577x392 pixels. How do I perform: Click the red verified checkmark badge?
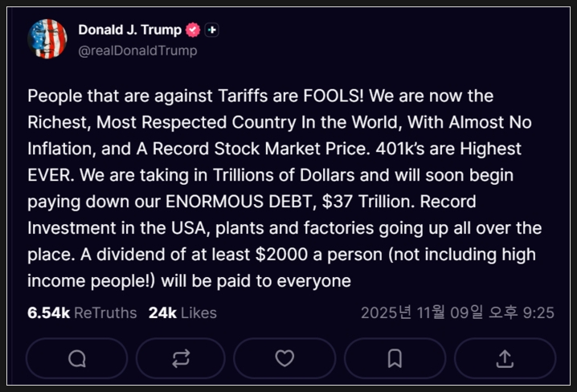point(193,30)
